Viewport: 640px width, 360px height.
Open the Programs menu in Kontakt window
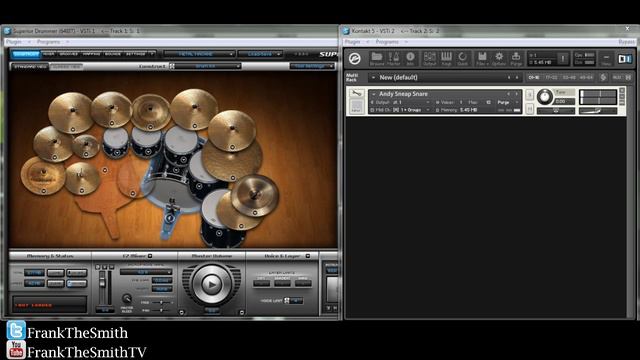[387, 42]
